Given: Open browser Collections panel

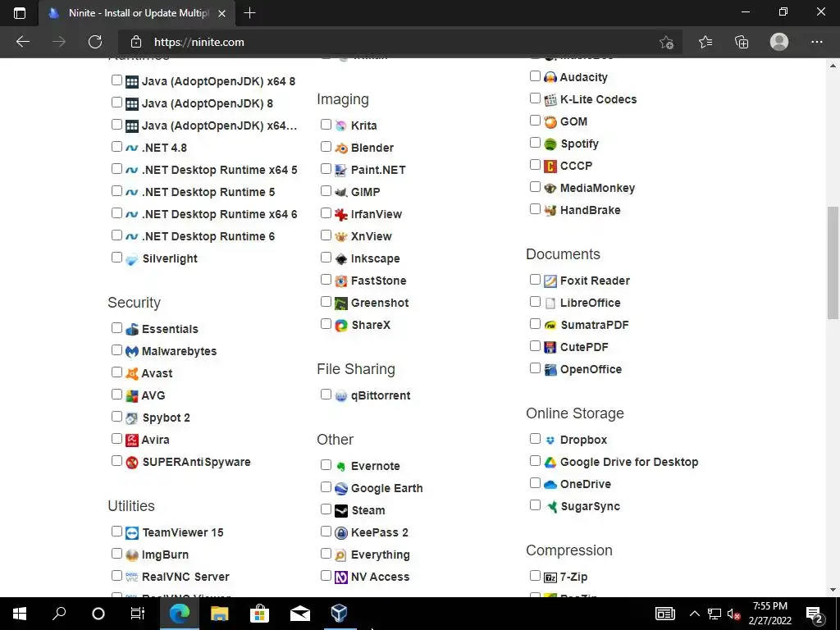Looking at the screenshot, I should click(x=742, y=42).
